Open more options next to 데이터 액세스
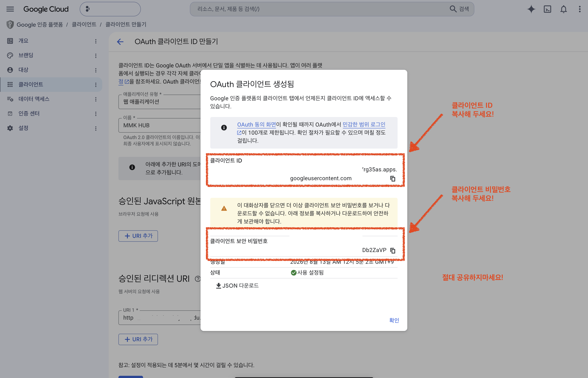Viewport: 588px width, 378px height. click(x=96, y=99)
